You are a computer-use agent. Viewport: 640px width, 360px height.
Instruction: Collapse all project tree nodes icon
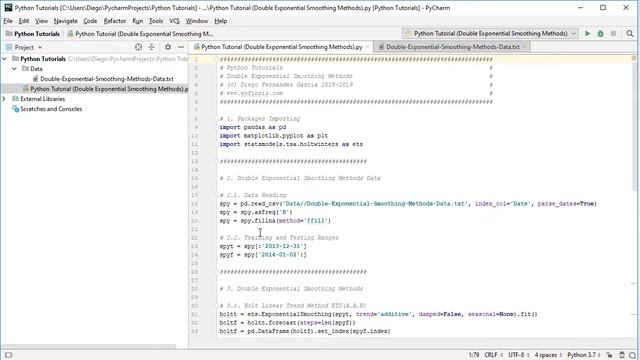pyautogui.click(x=151, y=47)
